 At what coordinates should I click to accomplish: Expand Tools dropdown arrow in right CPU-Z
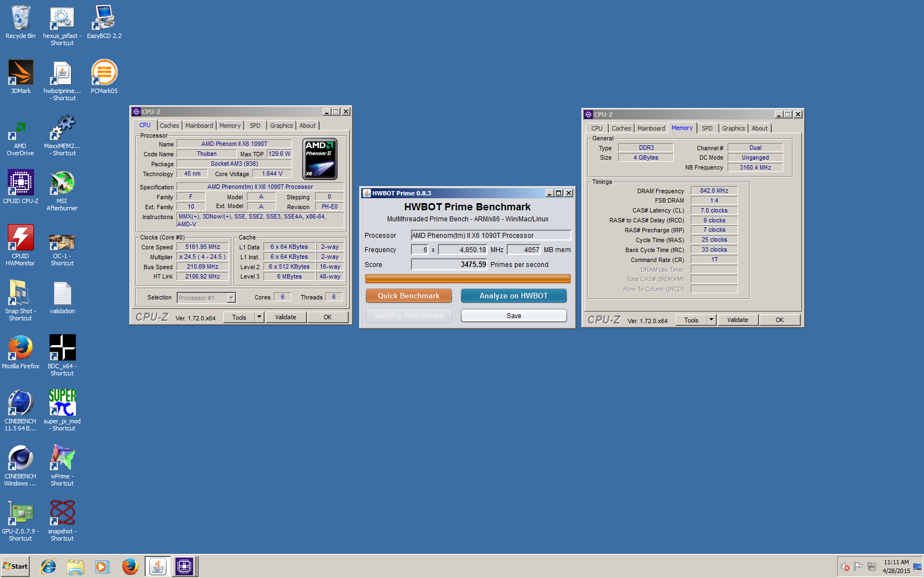click(712, 320)
